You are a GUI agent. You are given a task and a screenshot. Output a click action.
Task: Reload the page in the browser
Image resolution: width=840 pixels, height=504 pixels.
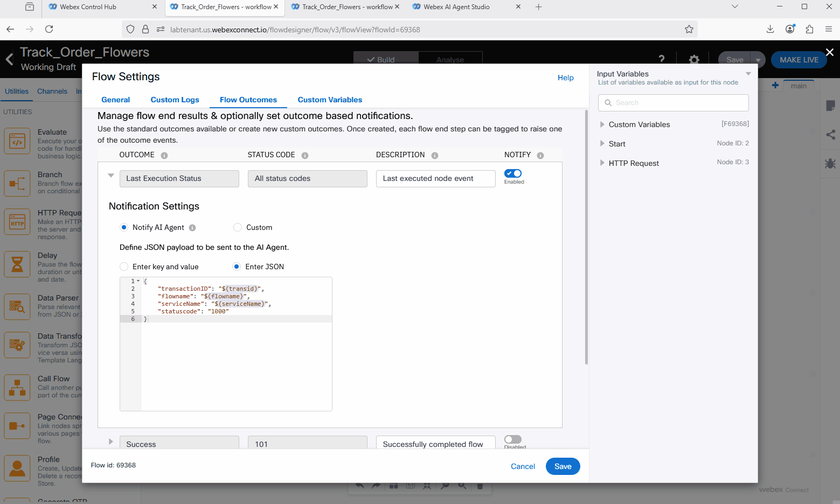(x=49, y=30)
